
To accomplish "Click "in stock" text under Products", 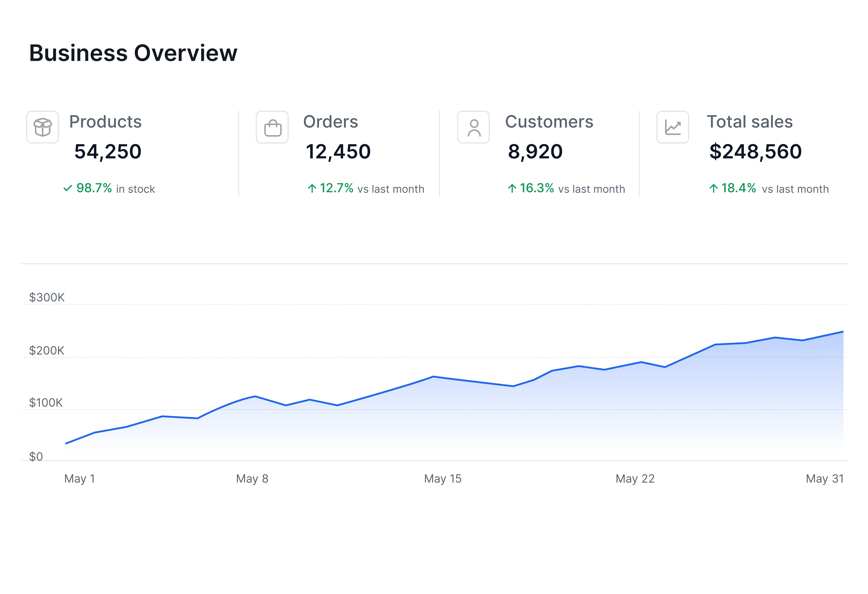I will click(x=136, y=189).
